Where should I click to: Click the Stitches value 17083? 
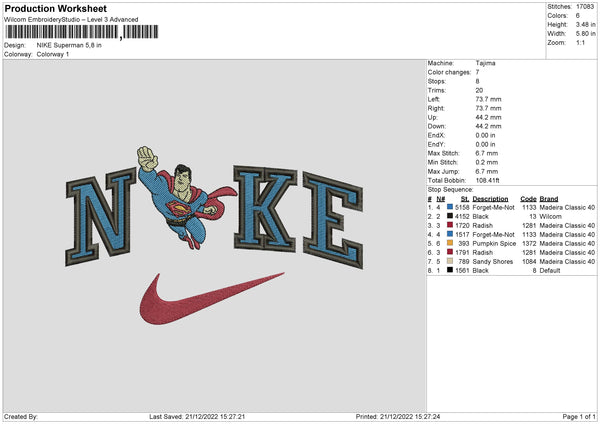[x=585, y=7]
